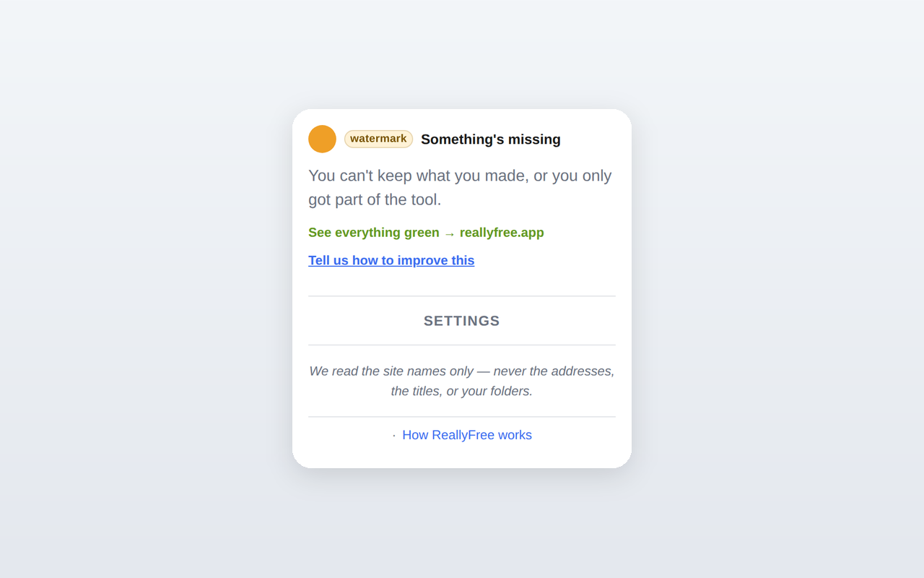The image size is (924, 578).
Task: Follow Tell us how to improve this
Action: [x=391, y=260]
